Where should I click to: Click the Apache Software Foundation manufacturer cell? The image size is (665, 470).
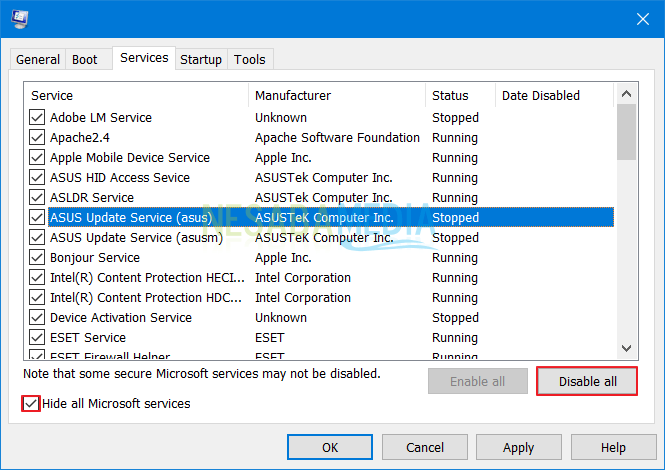click(x=337, y=137)
